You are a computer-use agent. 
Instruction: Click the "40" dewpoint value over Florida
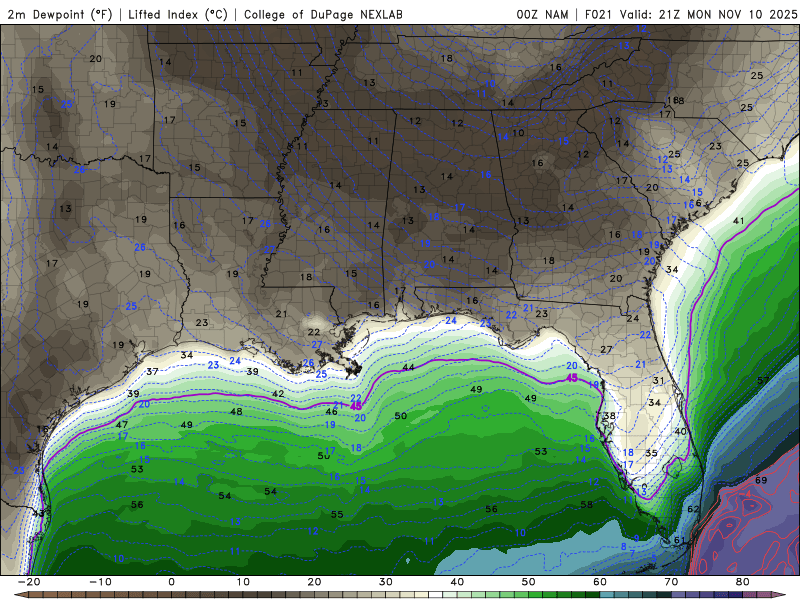[x=680, y=432]
